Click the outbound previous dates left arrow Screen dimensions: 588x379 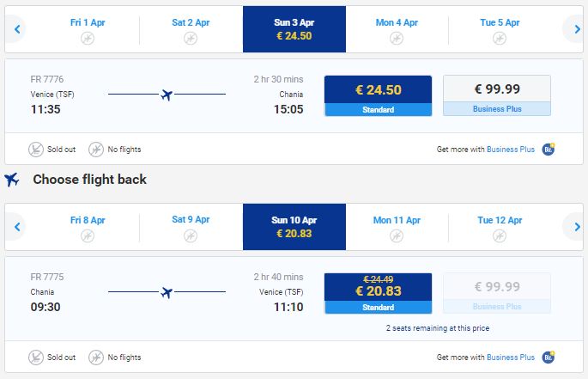[x=16, y=30]
